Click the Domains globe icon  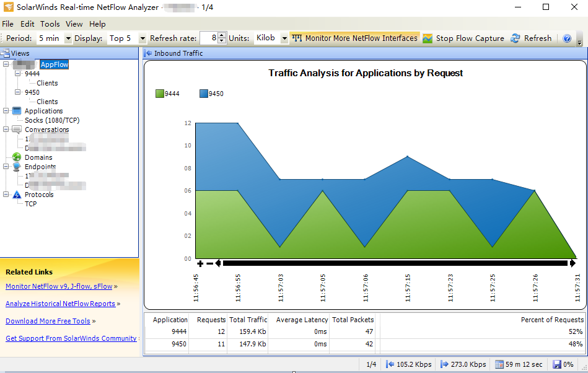17,157
